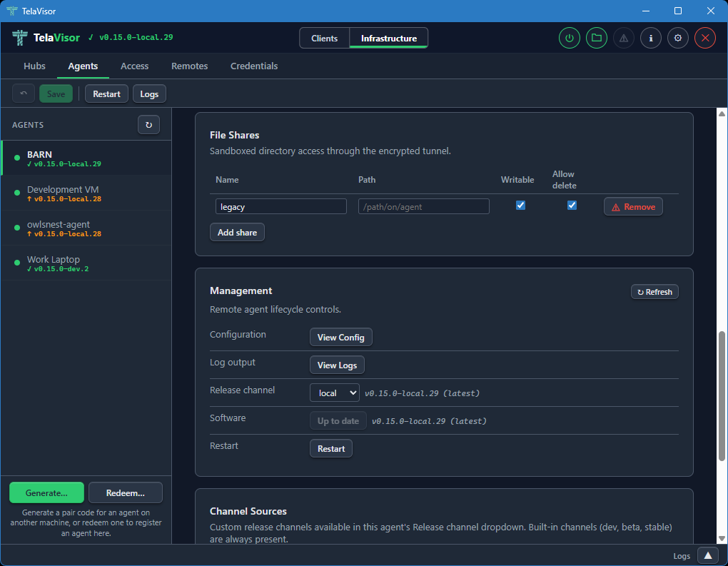
Task: Select the owlsnest-agent entry
Action: click(x=86, y=228)
